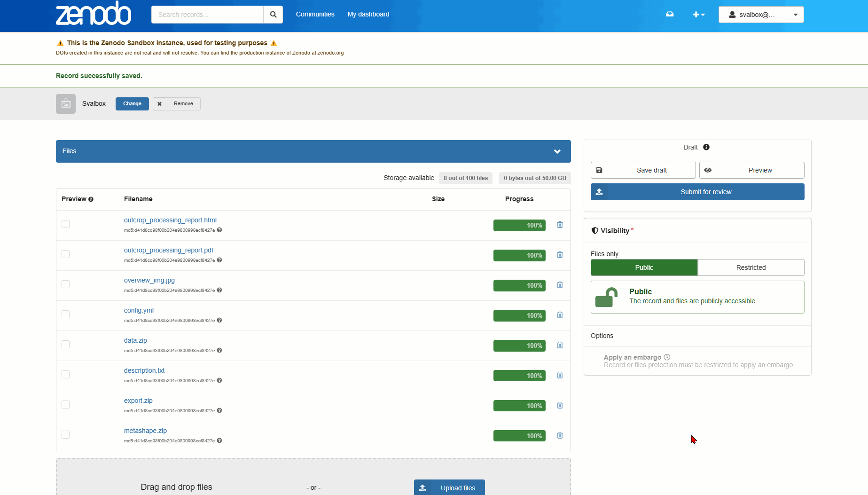
Task: Click the Zenodo logo
Action: [94, 13]
